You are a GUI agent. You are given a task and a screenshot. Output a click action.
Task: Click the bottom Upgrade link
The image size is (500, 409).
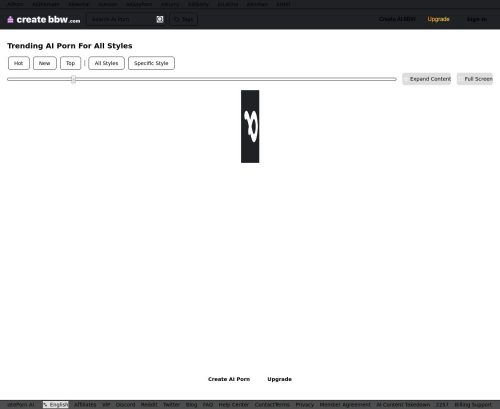click(x=279, y=379)
